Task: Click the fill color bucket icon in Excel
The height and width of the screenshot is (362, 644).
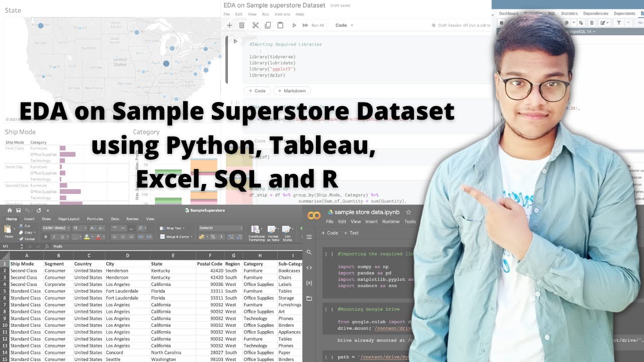Action: 87,237
